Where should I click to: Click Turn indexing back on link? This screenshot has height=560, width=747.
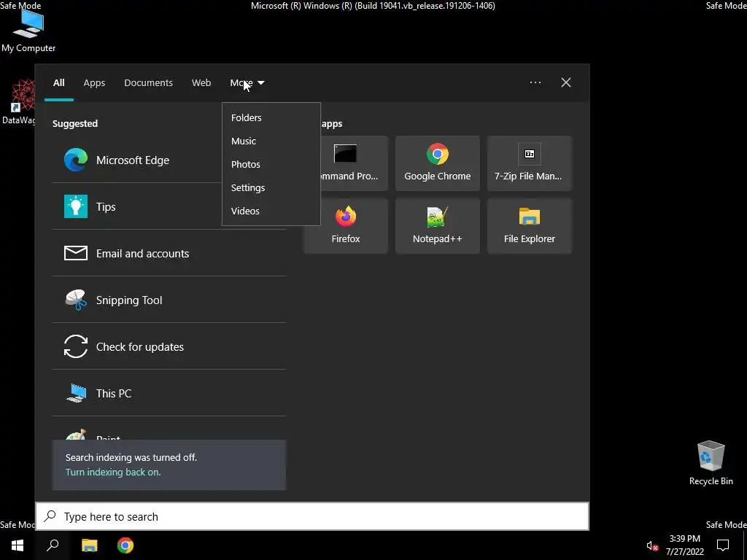pos(113,472)
